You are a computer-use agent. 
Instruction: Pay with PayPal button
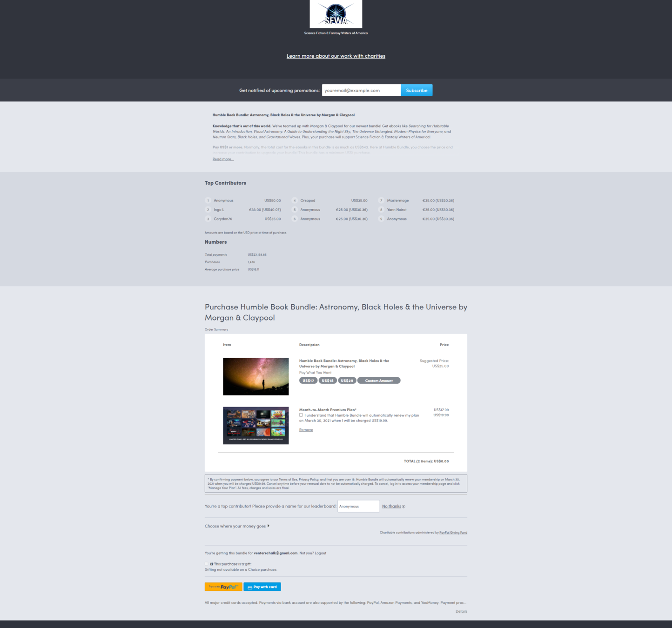coord(223,587)
